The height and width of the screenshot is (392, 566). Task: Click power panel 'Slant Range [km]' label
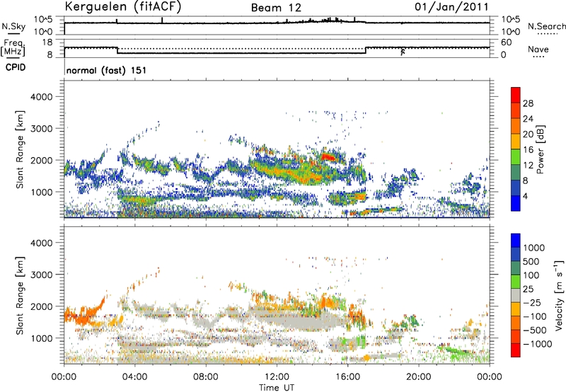pyautogui.click(x=20, y=149)
